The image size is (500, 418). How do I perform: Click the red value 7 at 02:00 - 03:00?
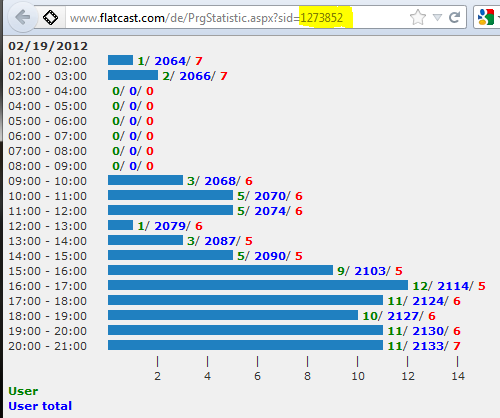coord(224,76)
